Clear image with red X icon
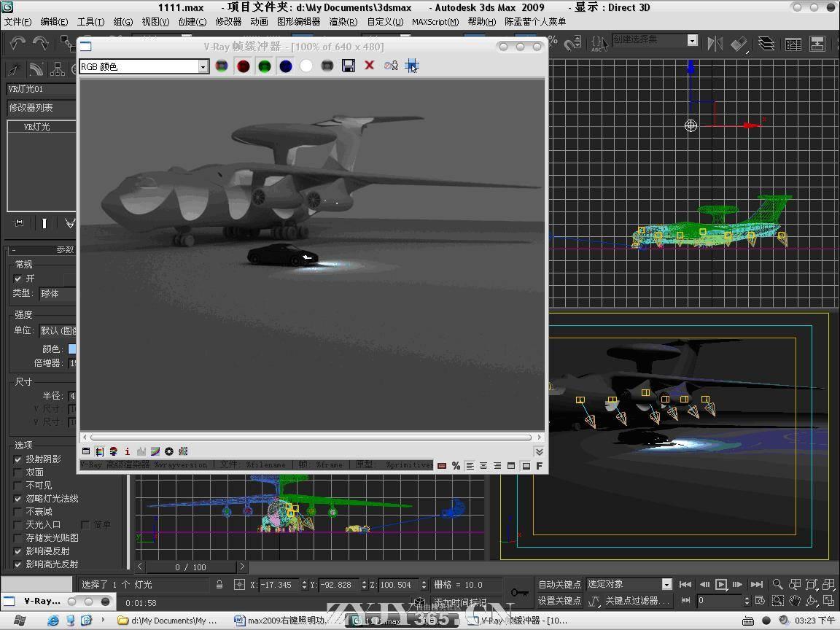This screenshot has width=840, height=630. point(369,66)
